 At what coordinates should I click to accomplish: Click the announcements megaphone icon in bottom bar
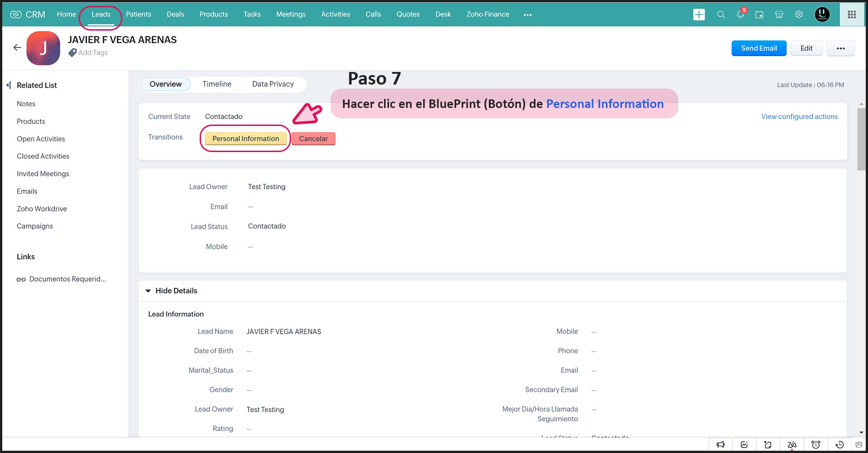(x=720, y=444)
